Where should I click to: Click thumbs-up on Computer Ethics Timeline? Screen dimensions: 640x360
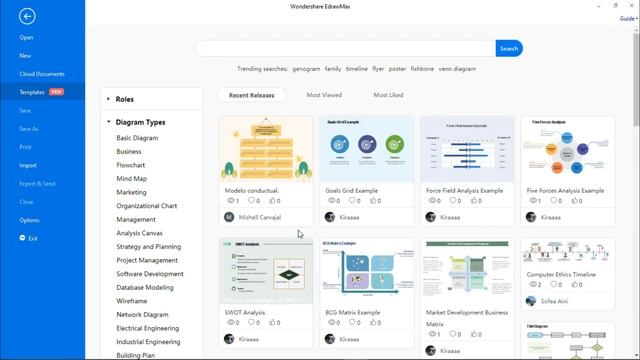point(574,284)
